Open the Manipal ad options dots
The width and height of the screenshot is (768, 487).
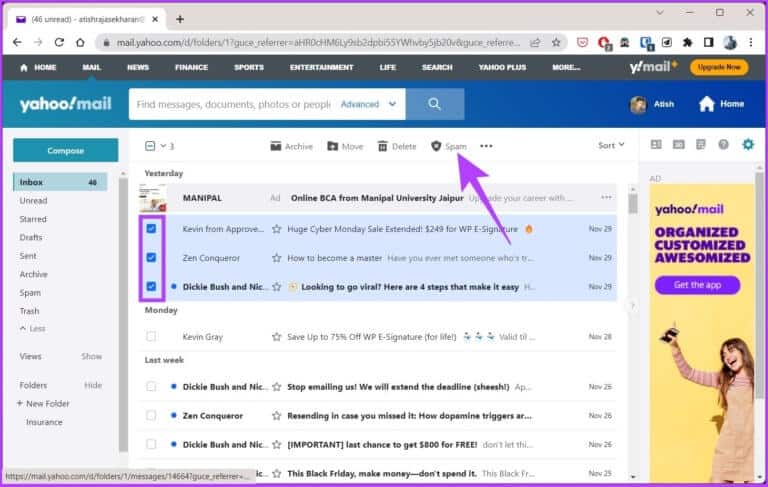(606, 197)
